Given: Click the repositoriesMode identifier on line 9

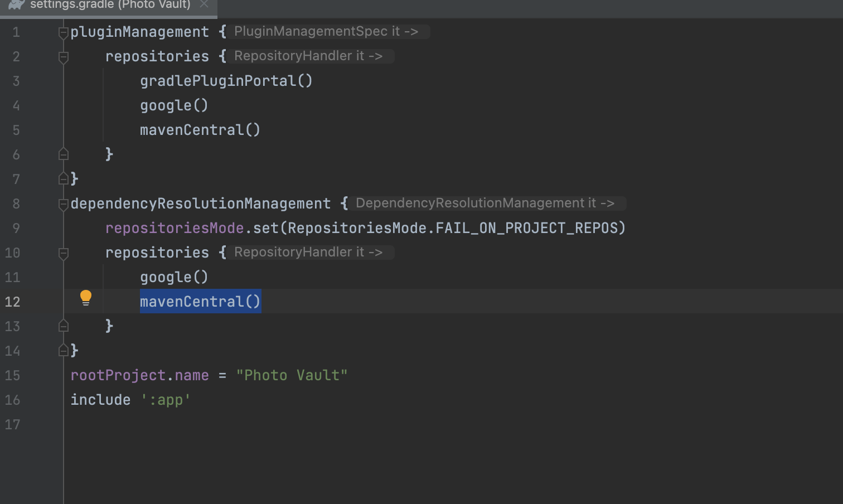Looking at the screenshot, I should [x=174, y=228].
